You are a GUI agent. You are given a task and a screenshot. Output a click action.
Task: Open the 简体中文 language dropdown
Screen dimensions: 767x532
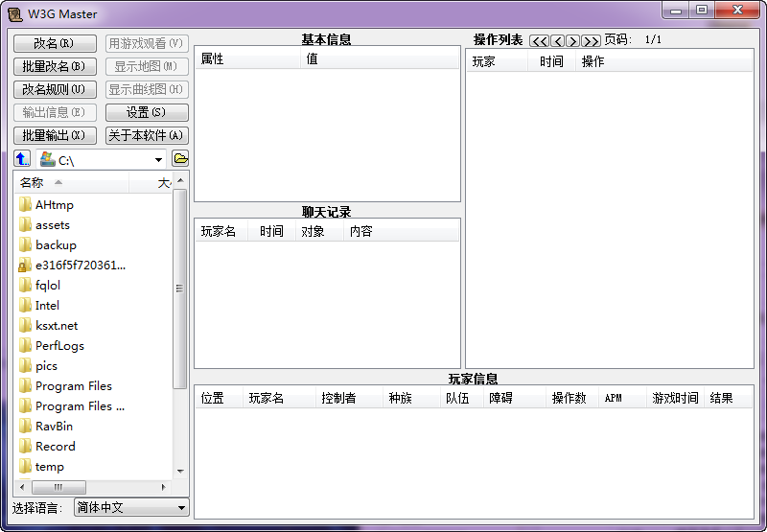pos(131,507)
